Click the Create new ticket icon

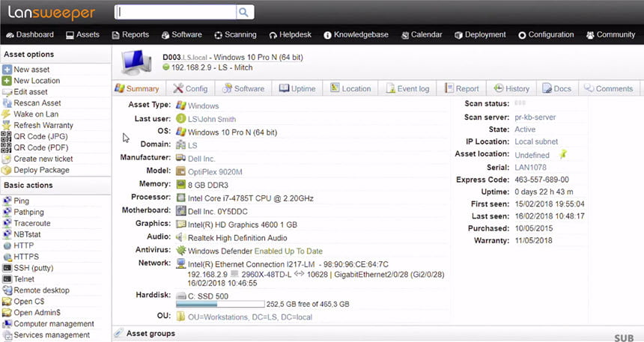7,159
